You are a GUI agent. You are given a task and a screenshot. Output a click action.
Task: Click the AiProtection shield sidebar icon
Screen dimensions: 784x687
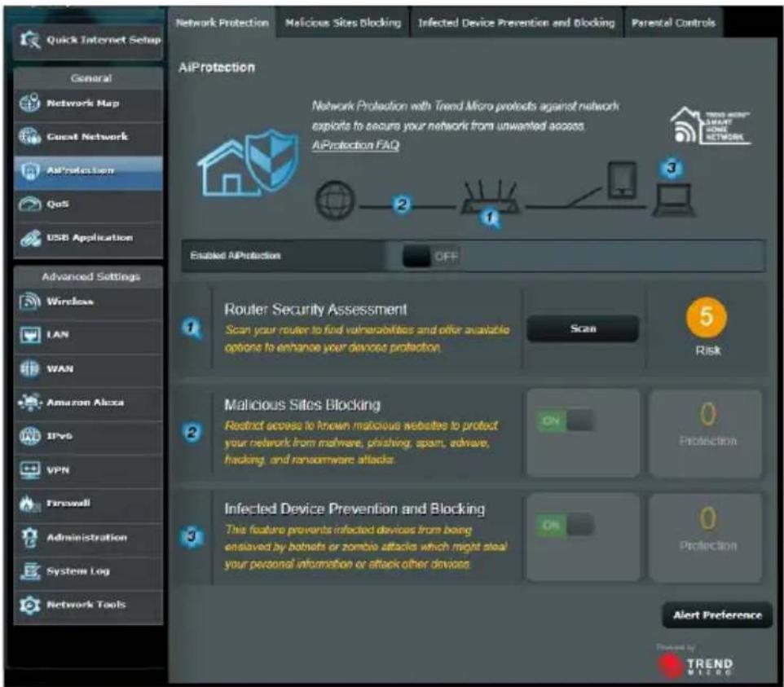(x=29, y=171)
